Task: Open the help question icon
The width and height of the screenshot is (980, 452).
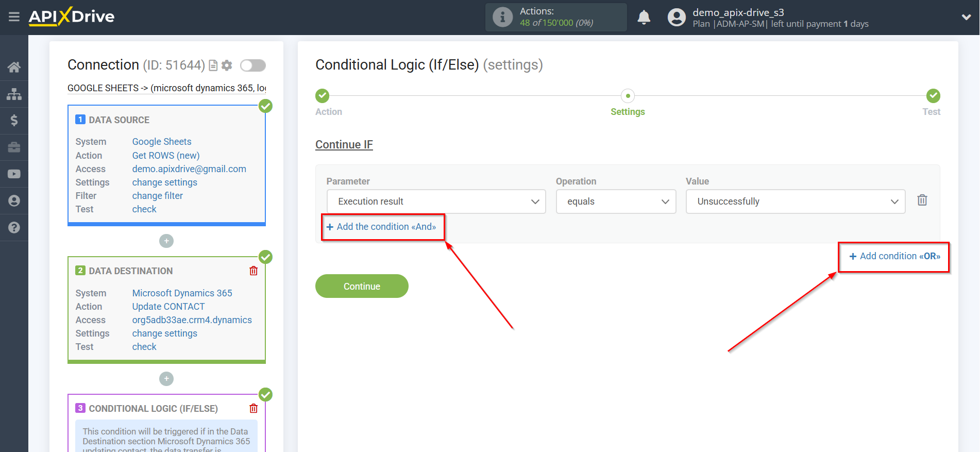Action: coord(14,227)
